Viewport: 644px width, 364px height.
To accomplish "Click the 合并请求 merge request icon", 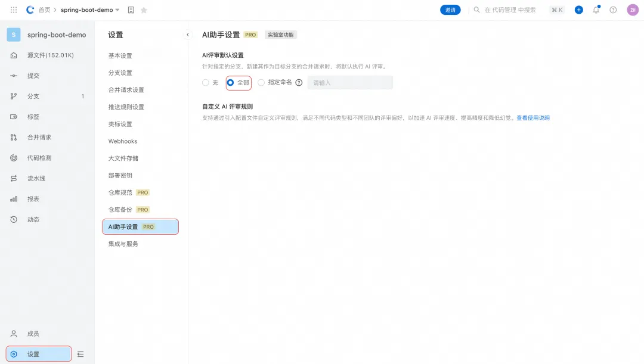I will 14,138.
